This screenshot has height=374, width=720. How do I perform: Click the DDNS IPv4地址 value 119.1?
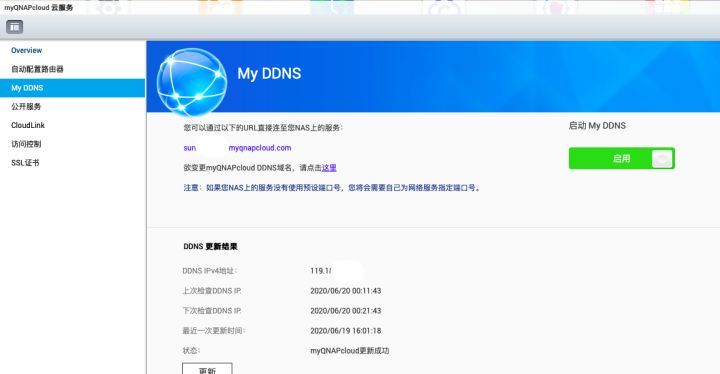(x=321, y=271)
